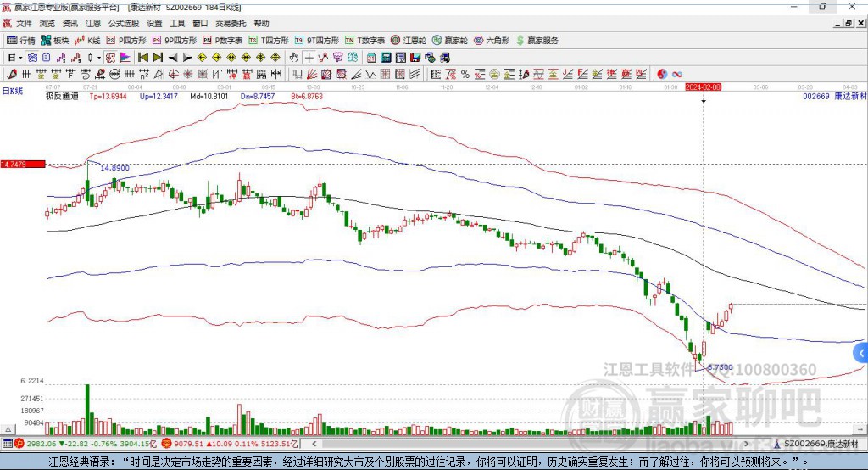Click the 日K线 chart label
Viewport: 868px width, 470px height.
pos(13,92)
